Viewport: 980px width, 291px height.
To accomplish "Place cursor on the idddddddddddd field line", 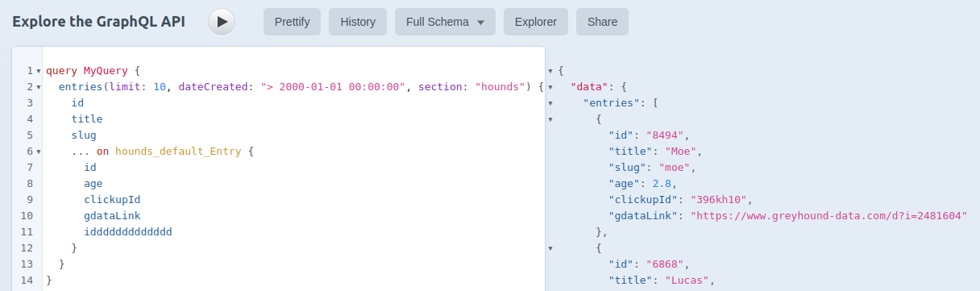I will tap(128, 231).
